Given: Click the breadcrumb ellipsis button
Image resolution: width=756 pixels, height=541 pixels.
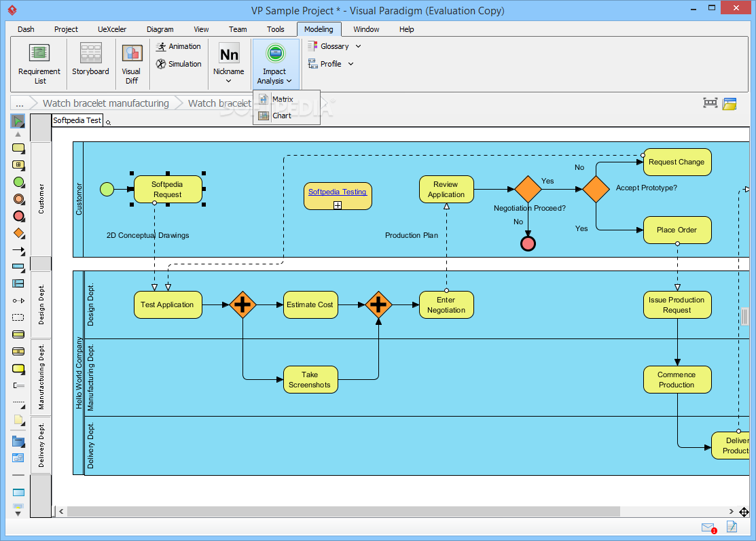Looking at the screenshot, I should [19, 103].
